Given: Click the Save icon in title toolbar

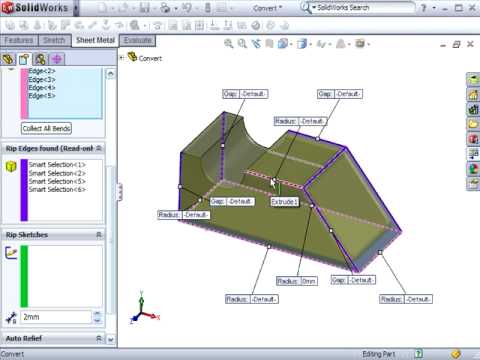Looking at the screenshot, I should pos(145,8).
